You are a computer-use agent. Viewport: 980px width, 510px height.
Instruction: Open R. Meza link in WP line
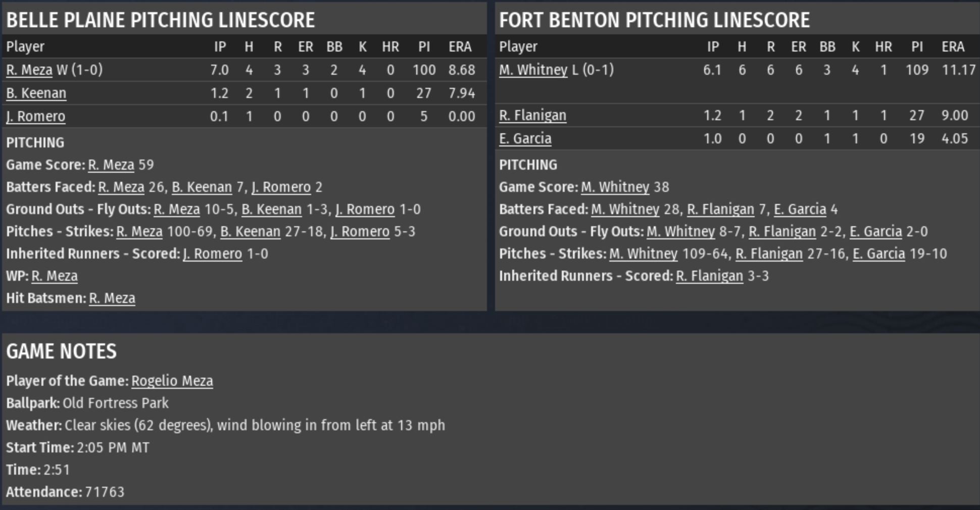pos(55,276)
